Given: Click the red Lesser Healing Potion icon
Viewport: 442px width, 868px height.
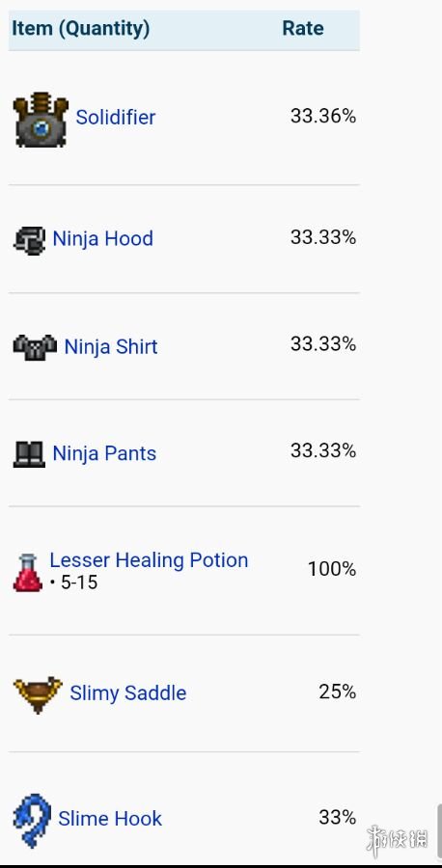Looking at the screenshot, I should [28, 572].
